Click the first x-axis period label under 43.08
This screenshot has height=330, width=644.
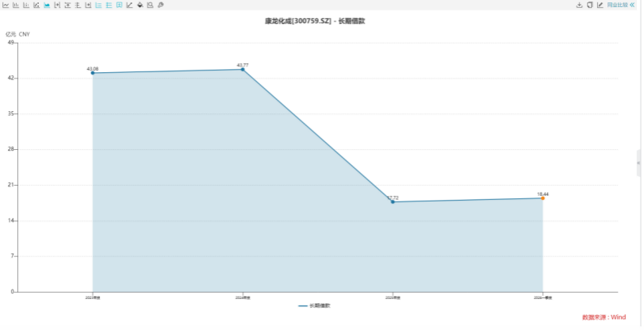(x=93, y=298)
